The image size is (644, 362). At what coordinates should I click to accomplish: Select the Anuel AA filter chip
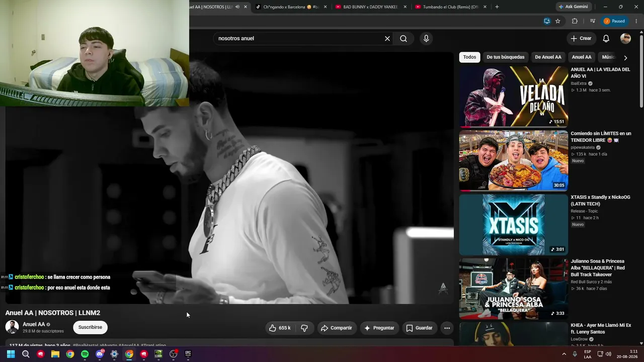click(x=582, y=57)
